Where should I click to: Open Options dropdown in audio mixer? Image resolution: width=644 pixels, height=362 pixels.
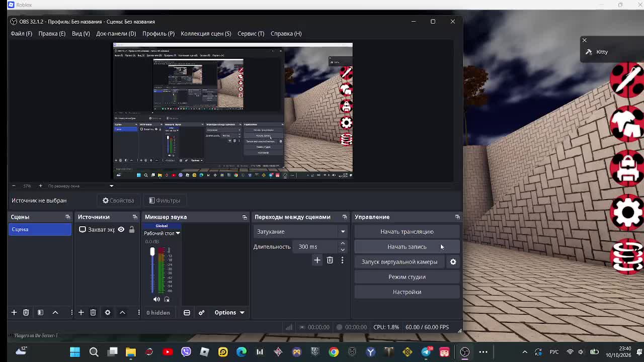(229, 312)
